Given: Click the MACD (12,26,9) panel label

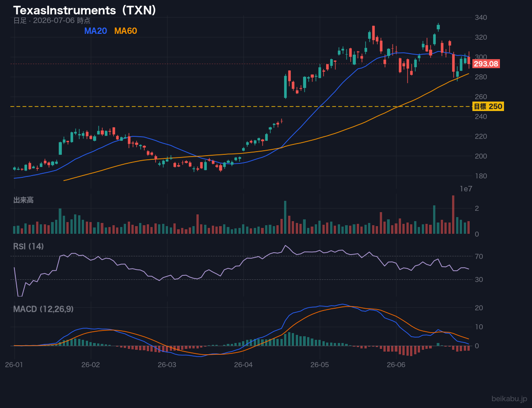Looking at the screenshot, I should click(43, 309).
